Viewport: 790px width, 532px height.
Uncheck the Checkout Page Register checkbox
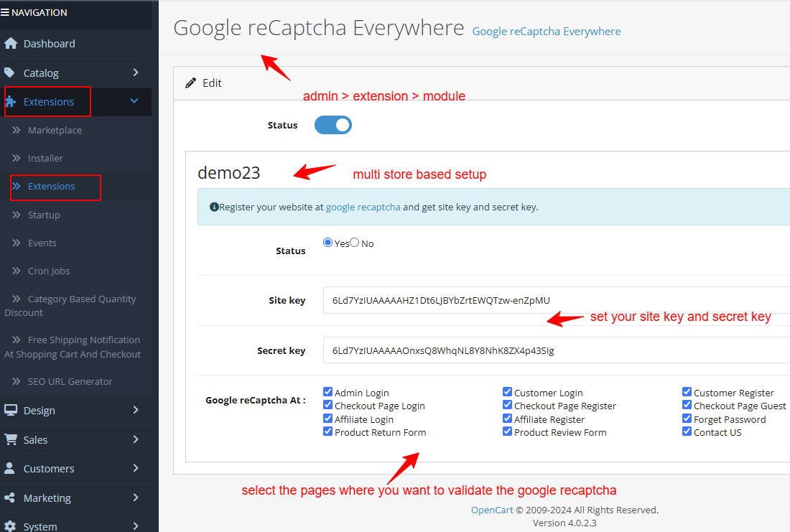pos(507,405)
